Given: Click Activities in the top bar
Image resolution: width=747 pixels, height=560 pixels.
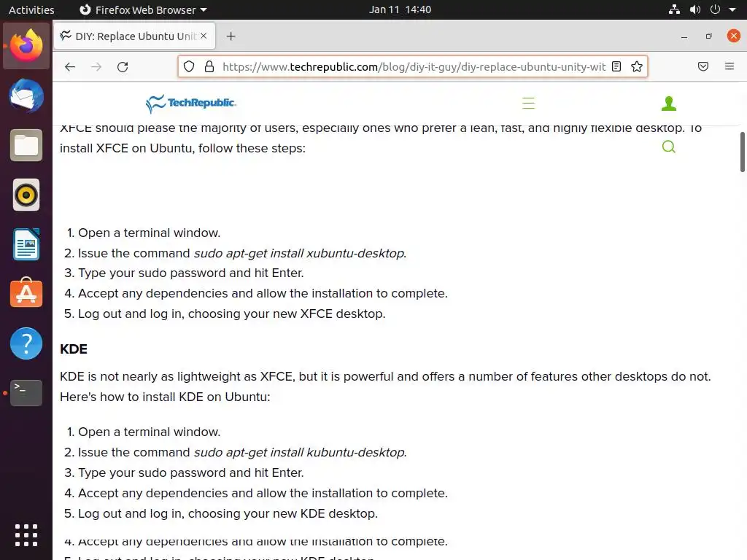Looking at the screenshot, I should 31,9.
